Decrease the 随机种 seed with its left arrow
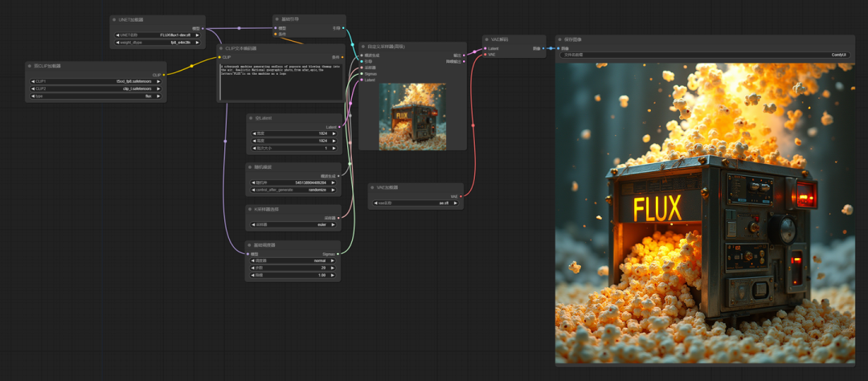Viewport: 868px width, 381px height. pos(253,182)
